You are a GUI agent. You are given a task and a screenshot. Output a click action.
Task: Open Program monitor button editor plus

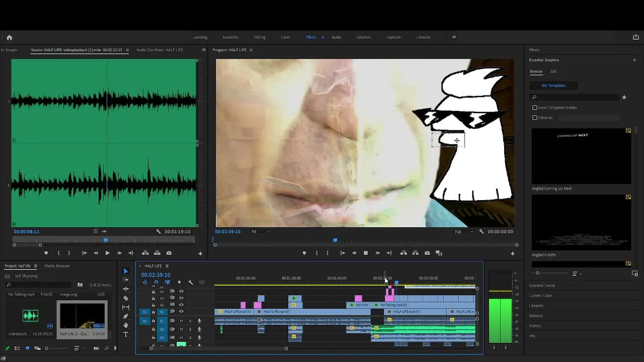[x=513, y=253]
